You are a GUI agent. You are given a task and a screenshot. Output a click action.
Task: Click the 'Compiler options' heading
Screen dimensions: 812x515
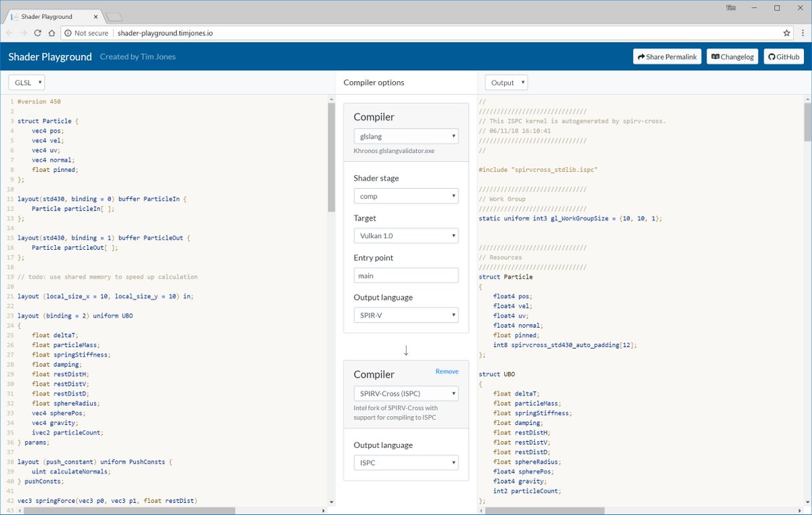(374, 83)
